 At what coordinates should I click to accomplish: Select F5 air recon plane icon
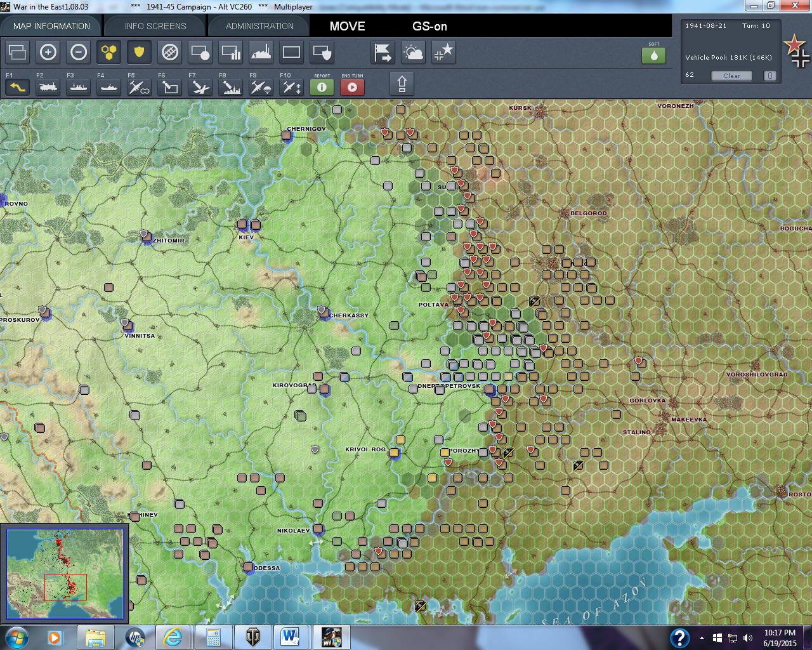pyautogui.click(x=139, y=87)
